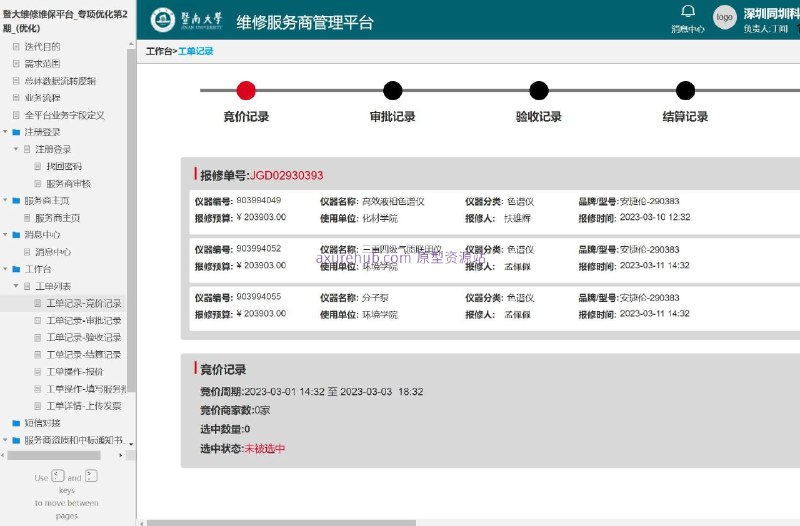Click the 短信对接 folder icon
This screenshot has height=526, width=800.
[16, 423]
